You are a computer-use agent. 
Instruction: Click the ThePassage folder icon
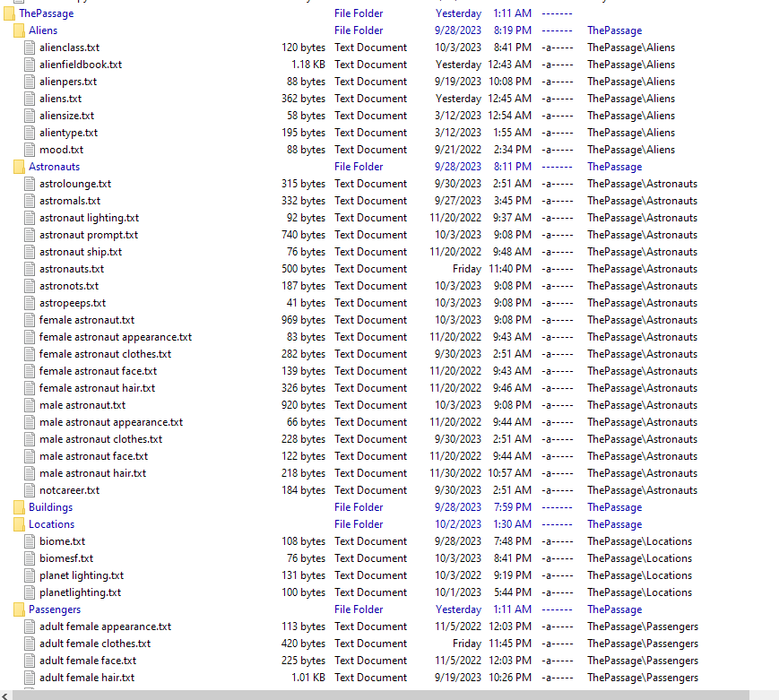(11, 13)
